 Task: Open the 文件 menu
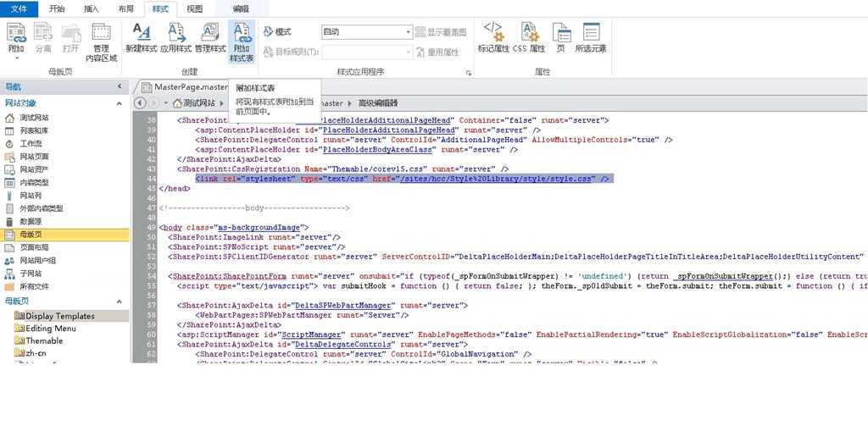tap(19, 8)
